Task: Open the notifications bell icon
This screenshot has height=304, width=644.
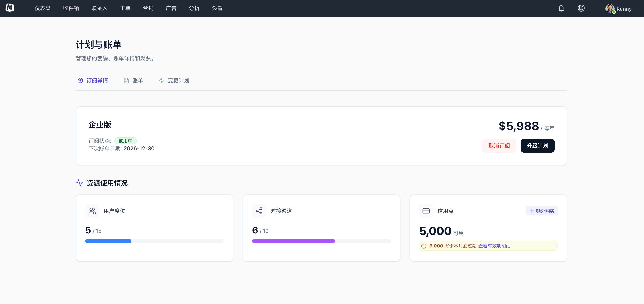Action: 561,8
